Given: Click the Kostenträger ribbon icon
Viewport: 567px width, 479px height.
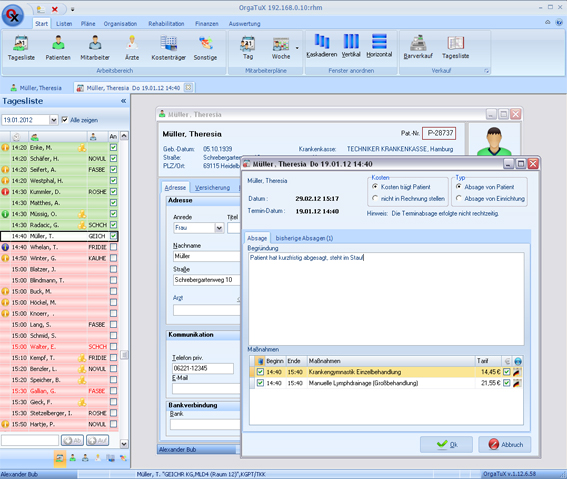Looking at the screenshot, I should 169,47.
